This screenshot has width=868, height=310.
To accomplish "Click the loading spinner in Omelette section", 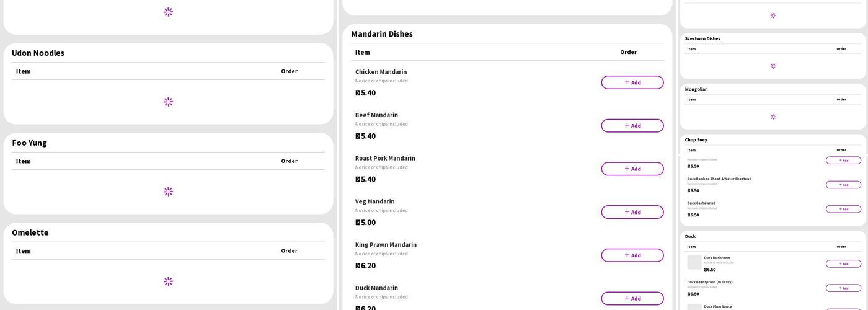I will pos(168,281).
